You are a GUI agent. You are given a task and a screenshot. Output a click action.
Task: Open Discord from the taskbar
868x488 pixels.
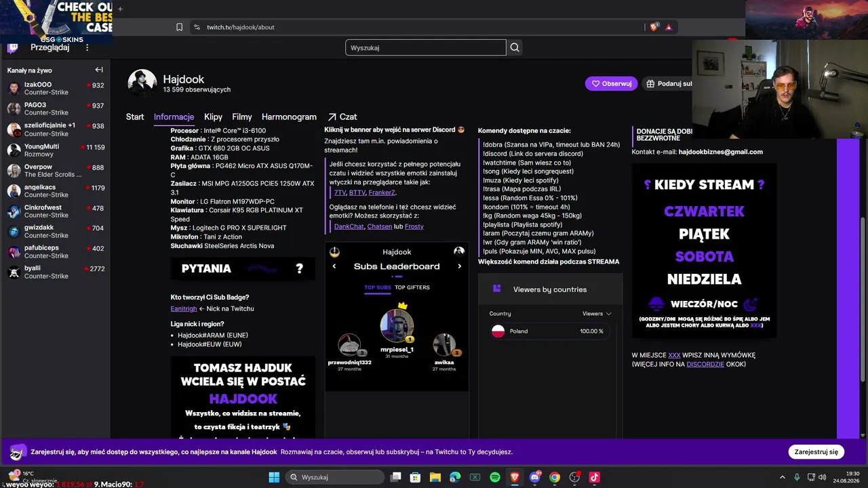pyautogui.click(x=535, y=477)
